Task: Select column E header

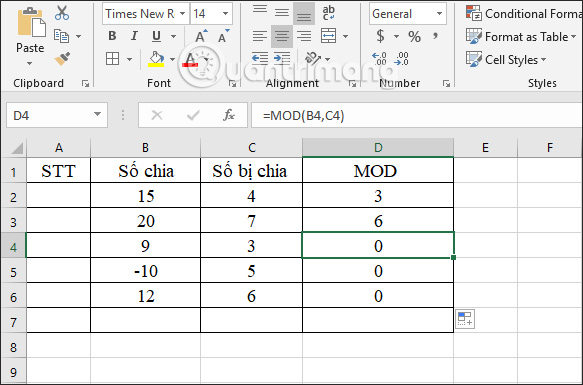Action: click(x=485, y=148)
